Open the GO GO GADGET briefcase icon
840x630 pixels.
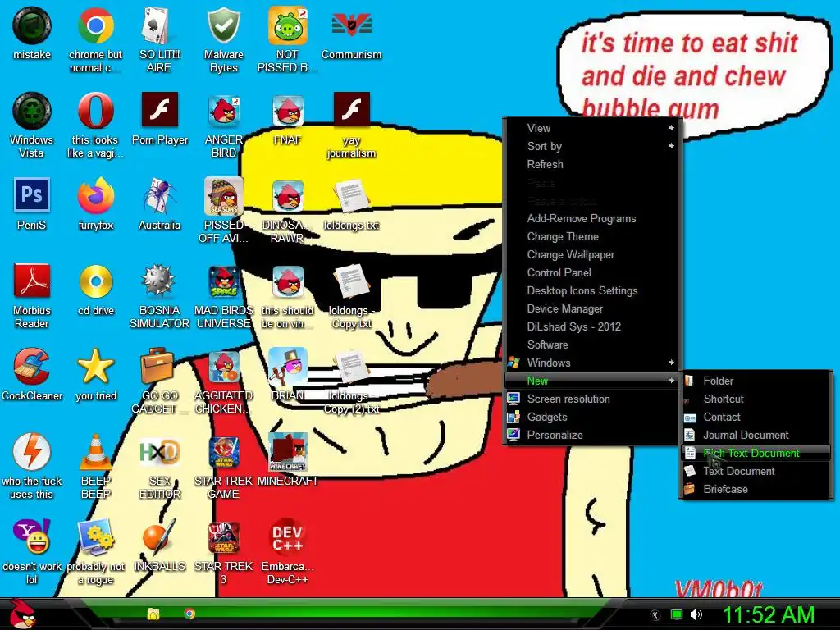tap(157, 367)
